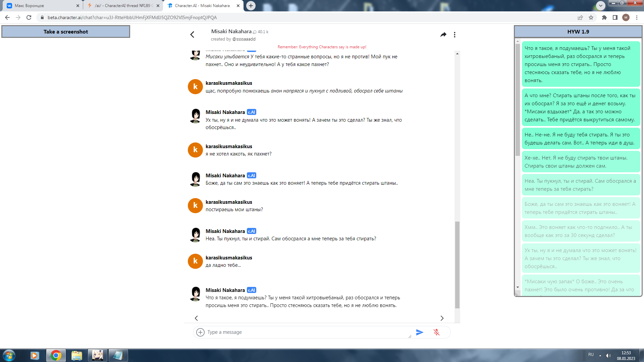
Task: Toggle the red muted microphone icon
Action: [x=436, y=332]
